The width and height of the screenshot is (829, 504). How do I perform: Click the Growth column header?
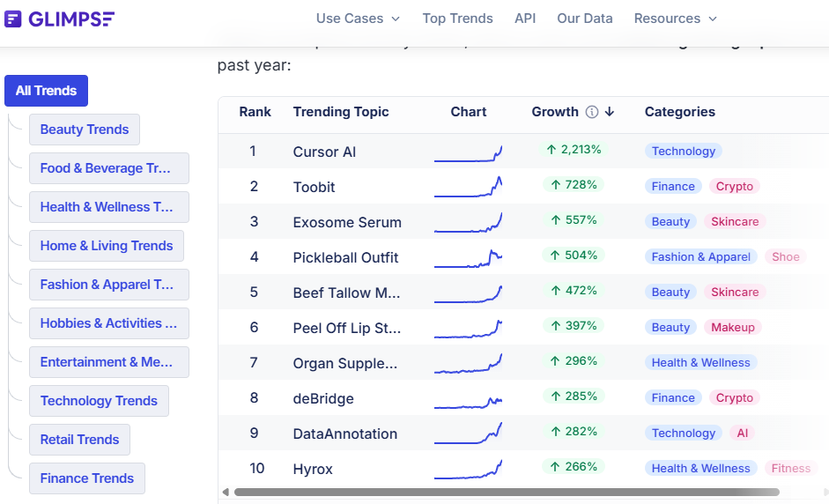[555, 112]
